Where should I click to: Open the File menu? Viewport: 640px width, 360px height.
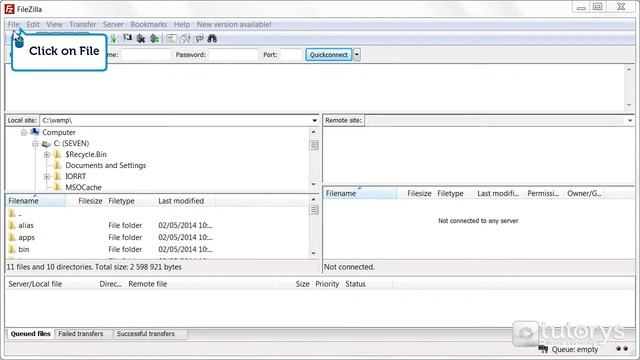tap(13, 24)
